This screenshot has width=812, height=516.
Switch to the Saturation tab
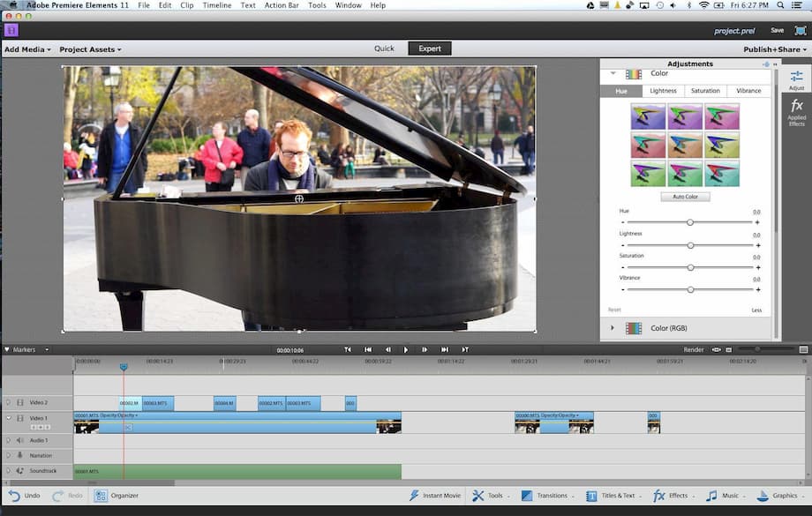(x=705, y=90)
